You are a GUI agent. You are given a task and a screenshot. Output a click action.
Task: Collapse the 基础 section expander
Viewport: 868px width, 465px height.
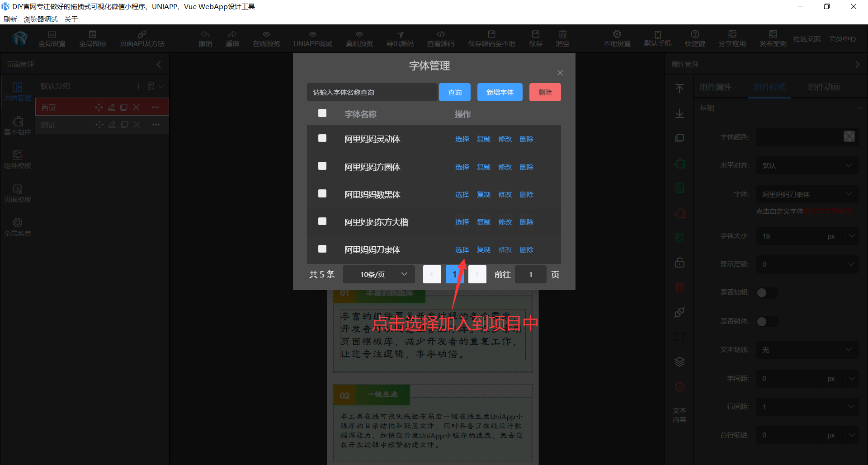coord(859,108)
